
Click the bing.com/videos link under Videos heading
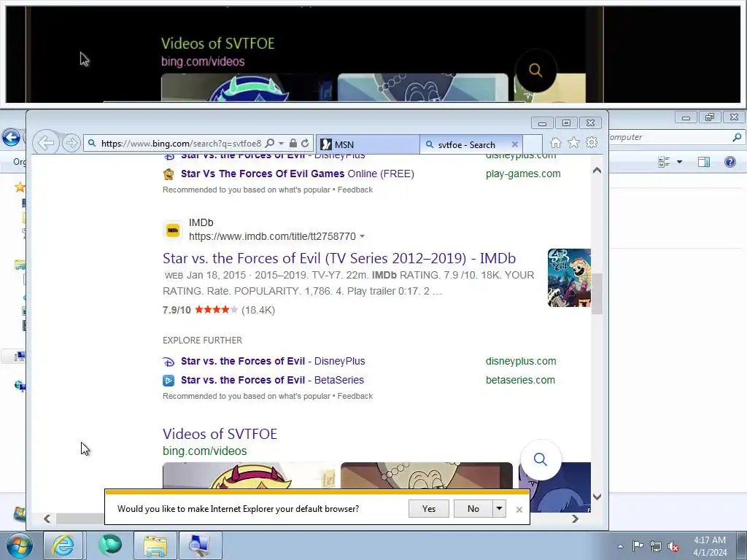point(204,451)
